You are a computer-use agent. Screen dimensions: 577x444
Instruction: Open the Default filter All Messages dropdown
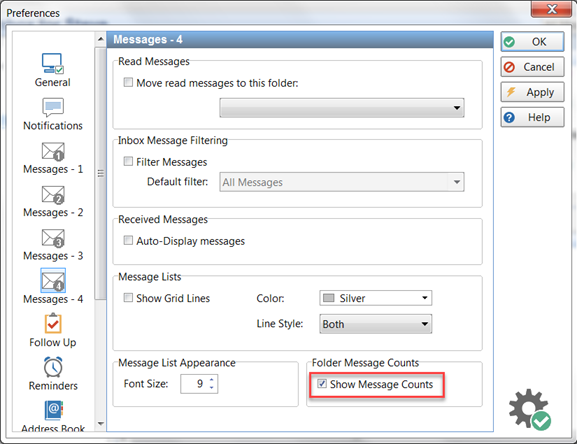click(342, 182)
